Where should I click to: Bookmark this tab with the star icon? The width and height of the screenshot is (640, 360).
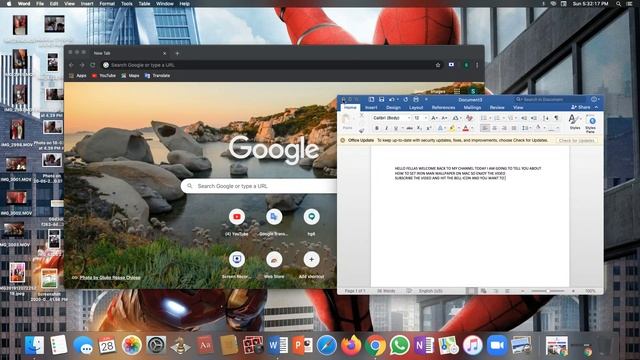(438, 65)
